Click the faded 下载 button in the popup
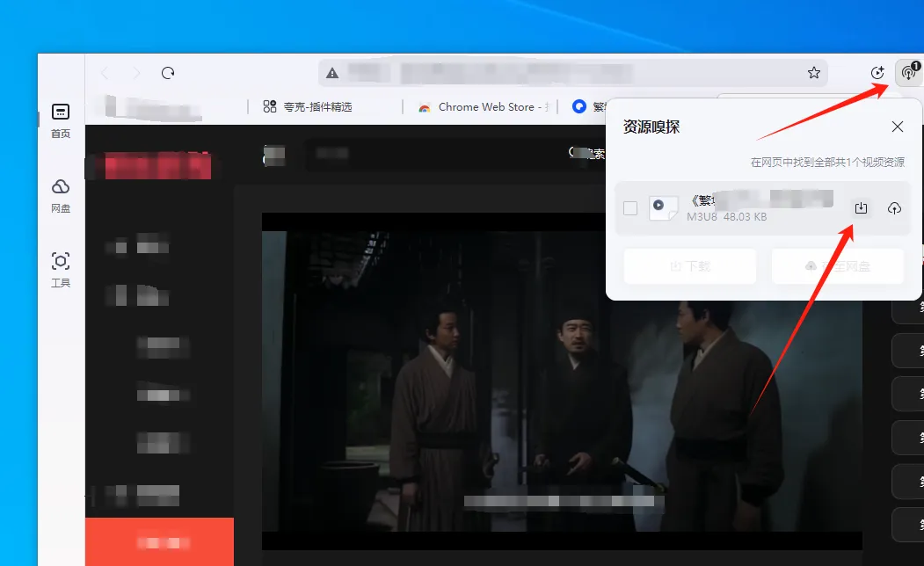 [690, 266]
